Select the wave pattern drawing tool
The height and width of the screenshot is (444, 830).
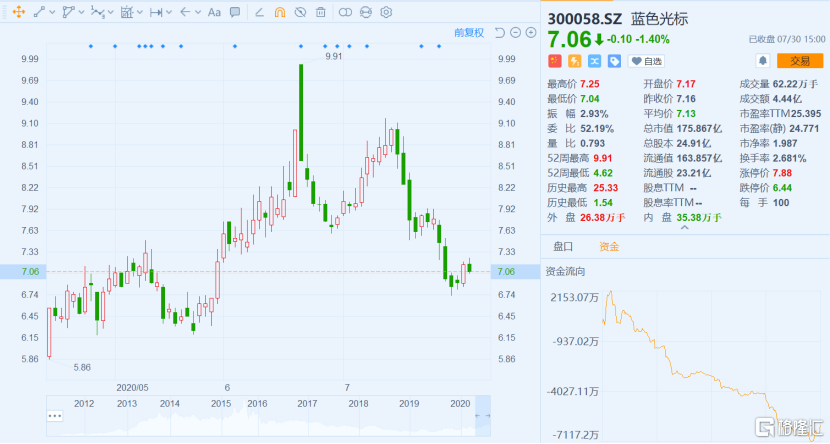(x=97, y=12)
